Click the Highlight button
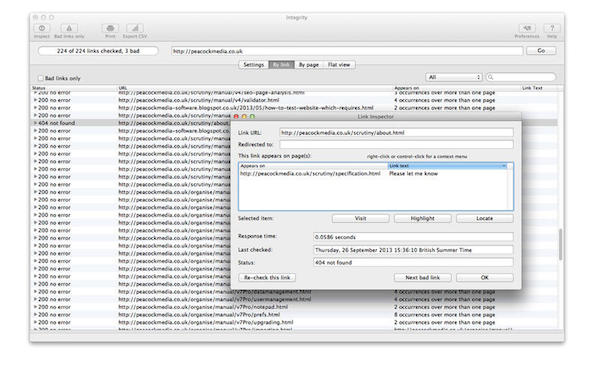Image resolution: width=600 pixels, height=375 pixels. (422, 218)
